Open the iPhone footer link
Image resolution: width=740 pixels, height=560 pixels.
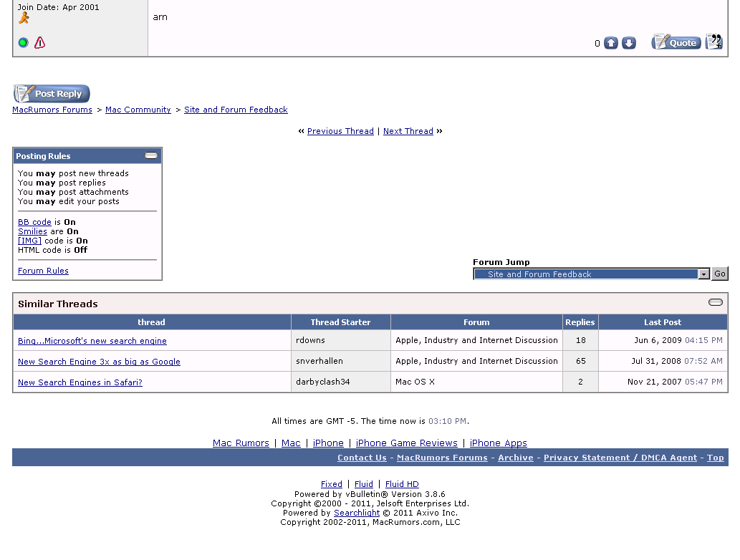coord(328,443)
